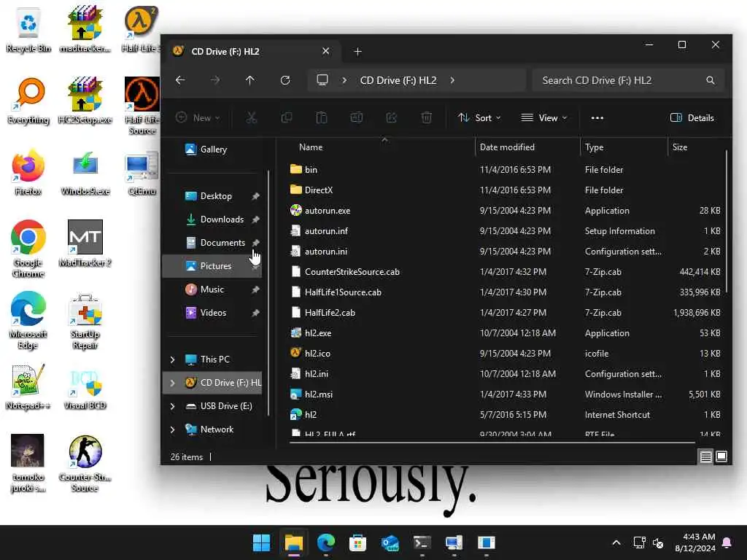The height and width of the screenshot is (560, 747).
Task: Open Visual BCD desktop shortcut
Action: (x=85, y=388)
